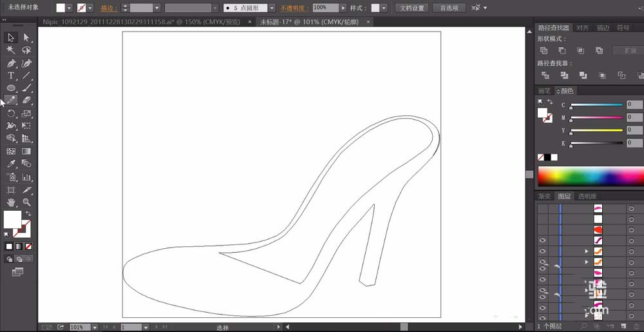The image size is (644, 332).
Task: Click the Unite shape mode icon
Action: pos(544,50)
